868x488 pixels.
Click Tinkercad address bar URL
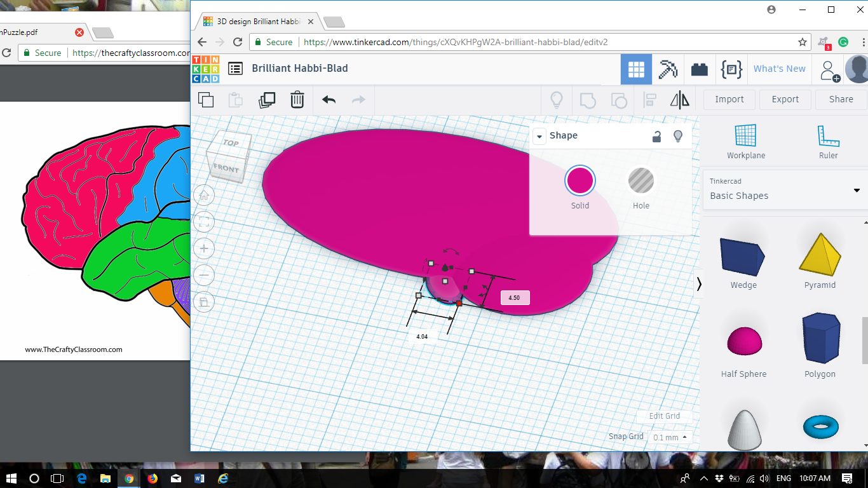tap(456, 42)
